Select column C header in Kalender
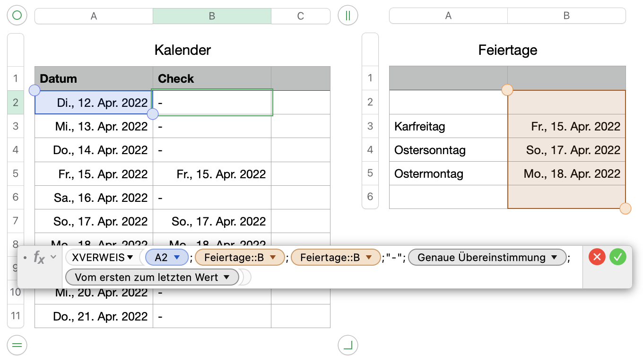643x364 pixels. click(301, 16)
